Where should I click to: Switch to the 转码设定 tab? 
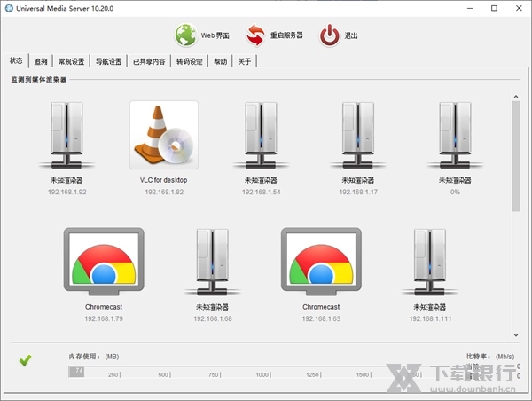(189, 62)
